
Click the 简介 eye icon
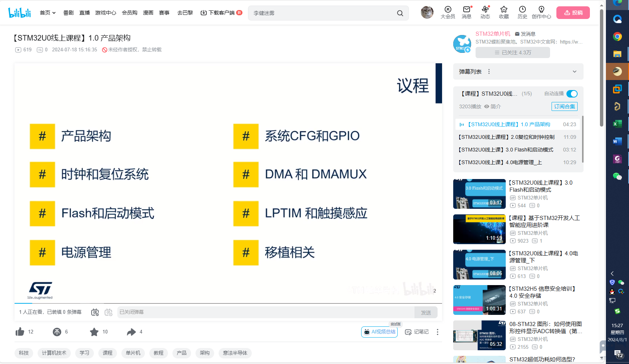[486, 106]
